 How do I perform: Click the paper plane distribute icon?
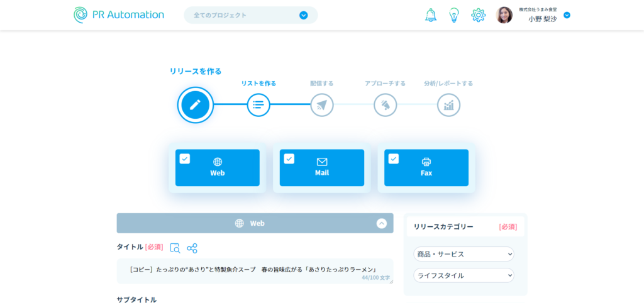(x=322, y=105)
